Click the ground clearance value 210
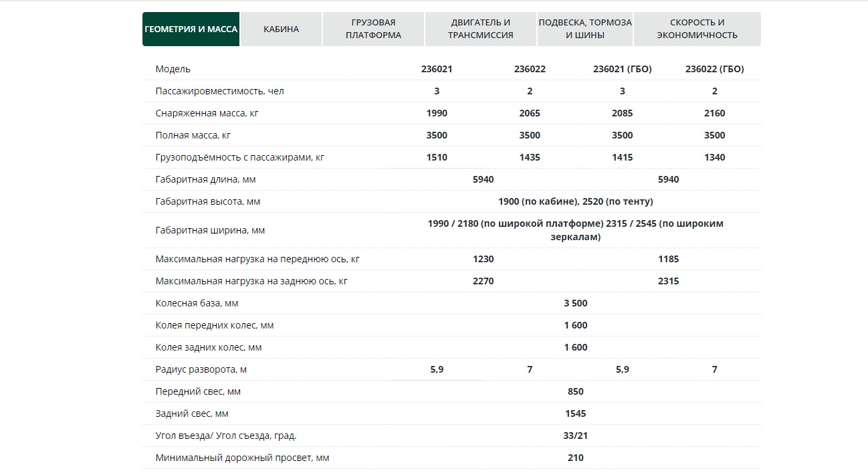This screenshot has width=868, height=473. point(575,458)
